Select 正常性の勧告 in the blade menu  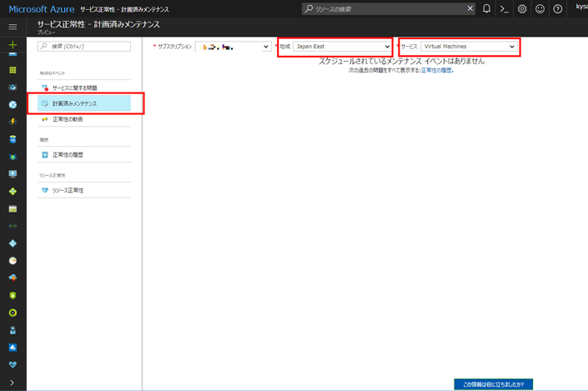click(84, 119)
